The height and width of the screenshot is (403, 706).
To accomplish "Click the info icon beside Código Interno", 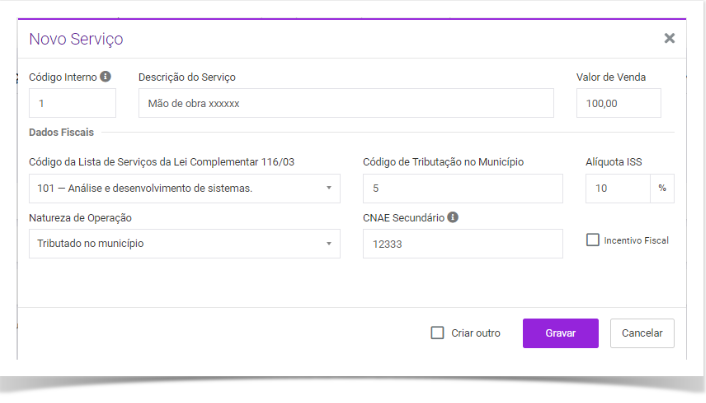I will (106, 77).
